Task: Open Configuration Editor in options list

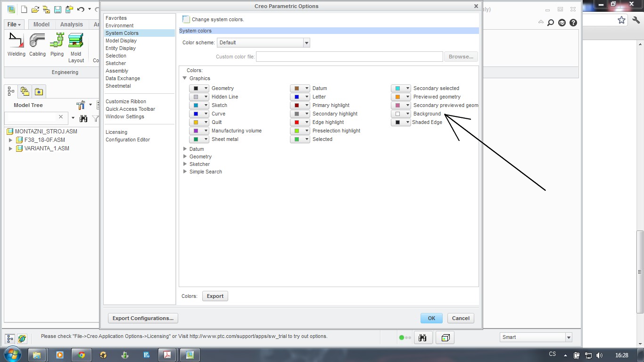Action: [x=128, y=140]
